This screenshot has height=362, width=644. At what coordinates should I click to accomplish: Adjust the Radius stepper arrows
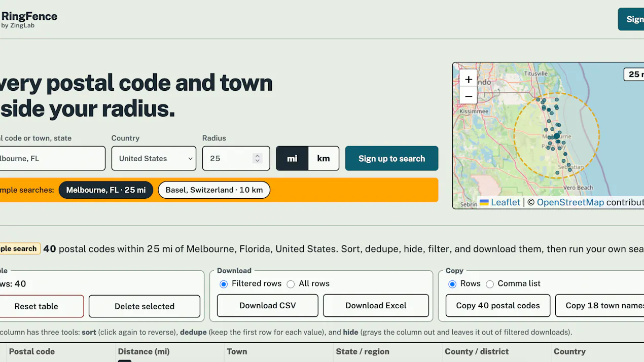(258, 158)
